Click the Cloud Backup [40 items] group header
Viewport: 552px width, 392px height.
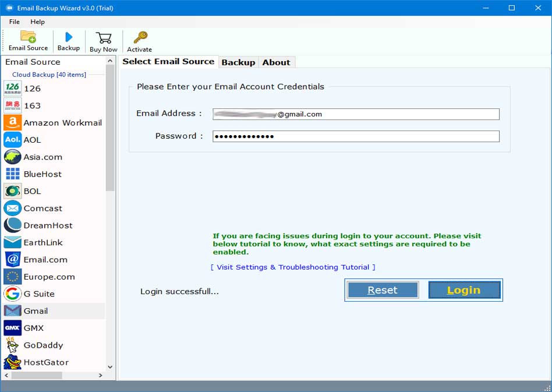click(49, 75)
